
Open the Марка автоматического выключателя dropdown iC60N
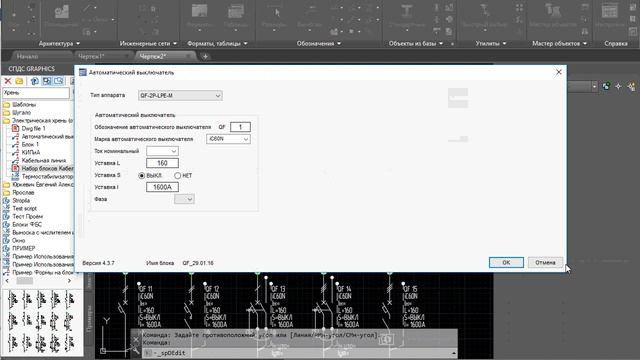coord(228,139)
